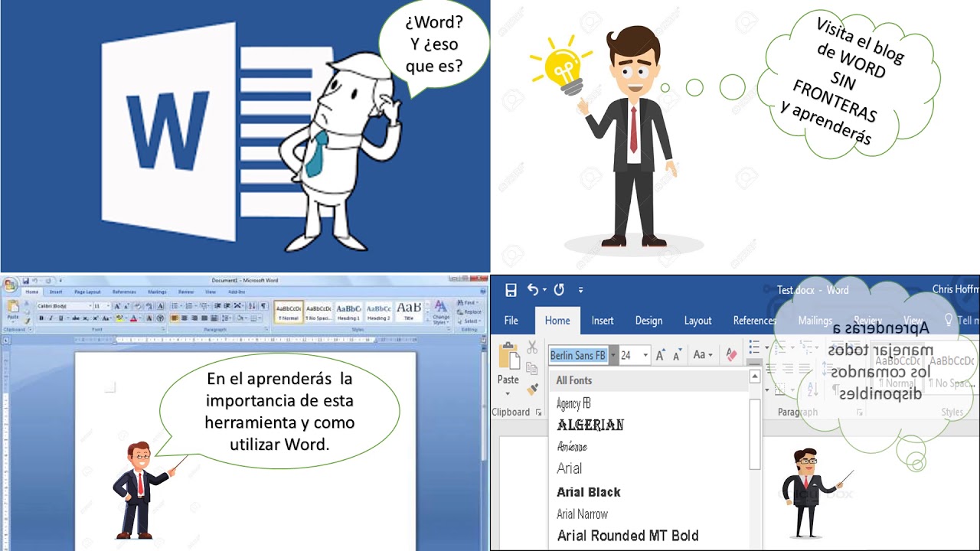The width and height of the screenshot is (980, 551).
Task: Save the document via Word 2007 quick access
Action: click(25, 281)
